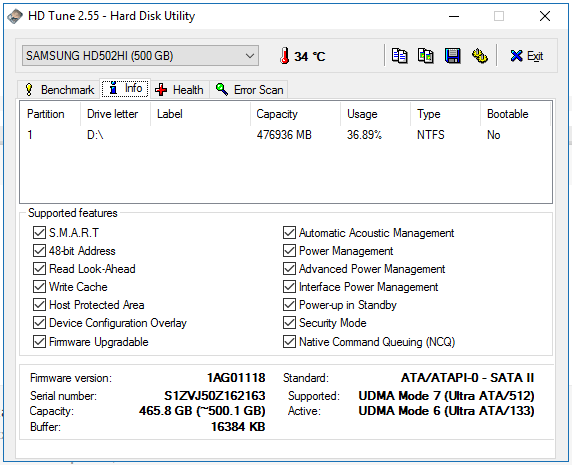Open the SAMSUNG HD502HI drive dropdown
572x465 pixels.
(140, 56)
